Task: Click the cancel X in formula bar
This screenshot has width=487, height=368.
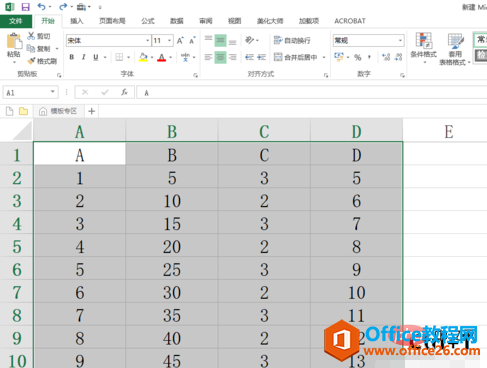Action: tap(85, 92)
